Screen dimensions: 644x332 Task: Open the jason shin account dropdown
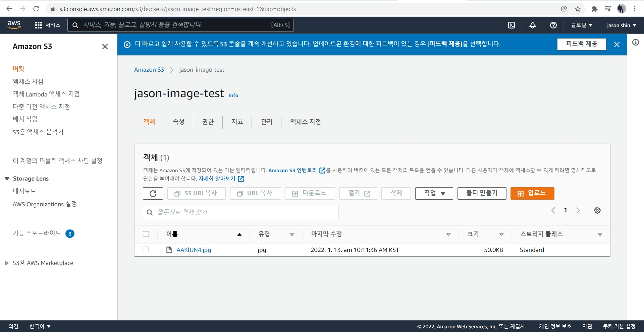(x=622, y=25)
